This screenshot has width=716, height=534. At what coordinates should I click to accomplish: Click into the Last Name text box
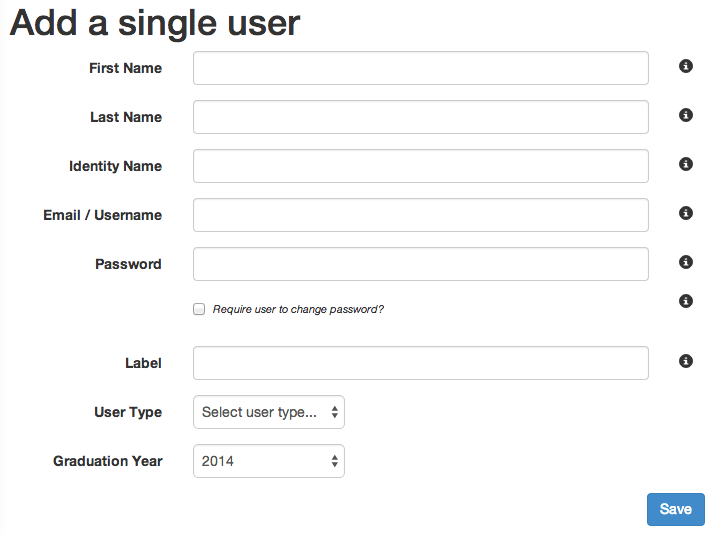(421, 117)
